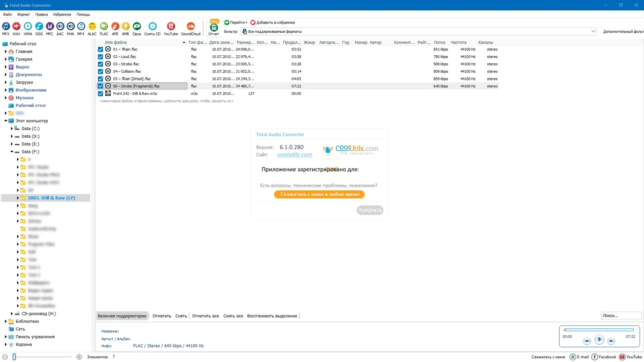Expand Data (C:) drive
Screen dimensions: 644x362
[x=12, y=129]
